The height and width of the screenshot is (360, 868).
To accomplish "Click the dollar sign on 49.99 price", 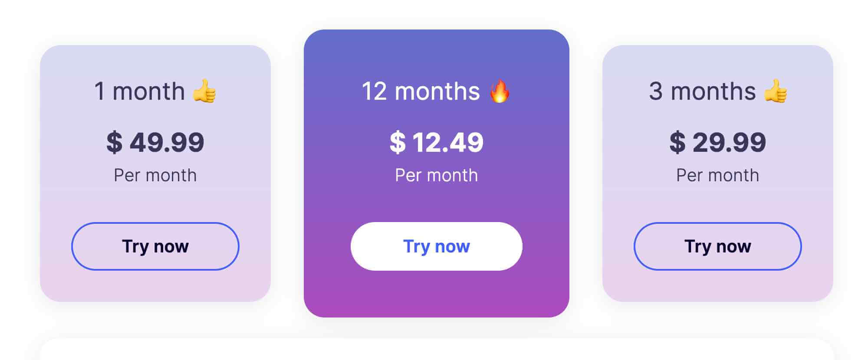I will point(115,142).
